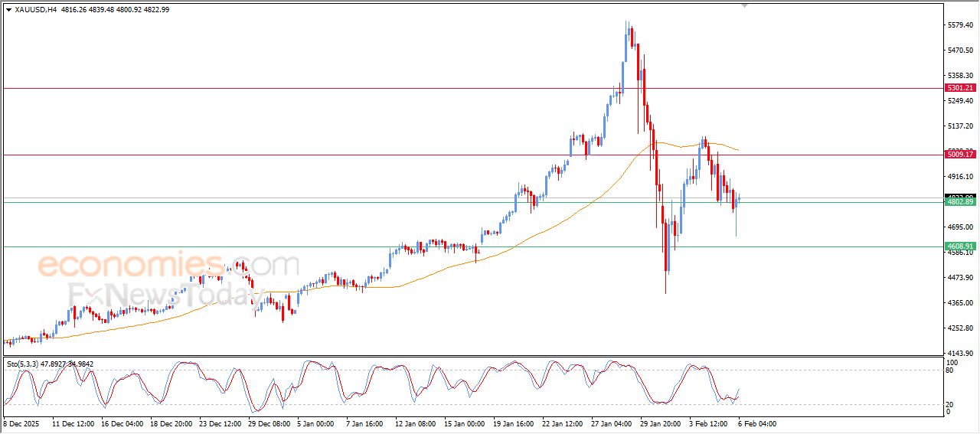The width and height of the screenshot is (980, 434).
Task: Select the green 4802.89 price level label
Action: click(960, 202)
